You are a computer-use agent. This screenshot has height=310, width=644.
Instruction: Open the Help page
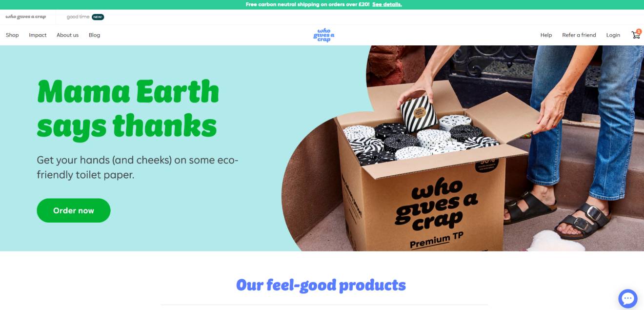[546, 35]
